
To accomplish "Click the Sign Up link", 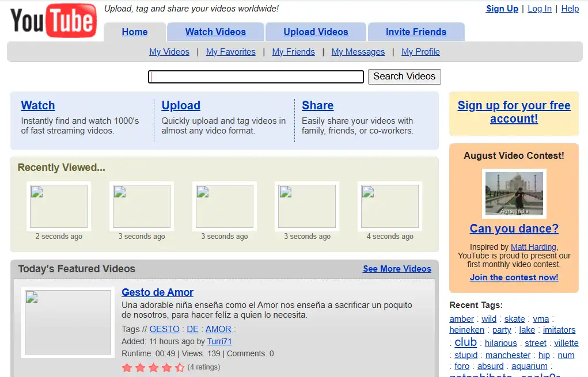I will (502, 9).
